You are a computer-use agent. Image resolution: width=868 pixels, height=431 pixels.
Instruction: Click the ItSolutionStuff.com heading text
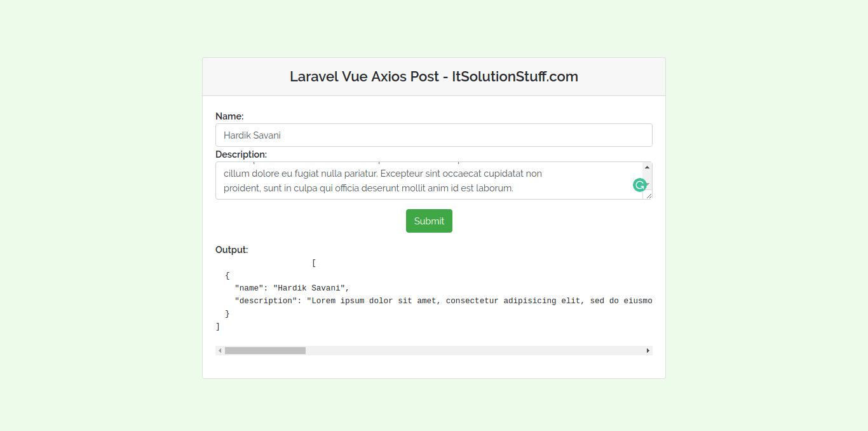[433, 76]
